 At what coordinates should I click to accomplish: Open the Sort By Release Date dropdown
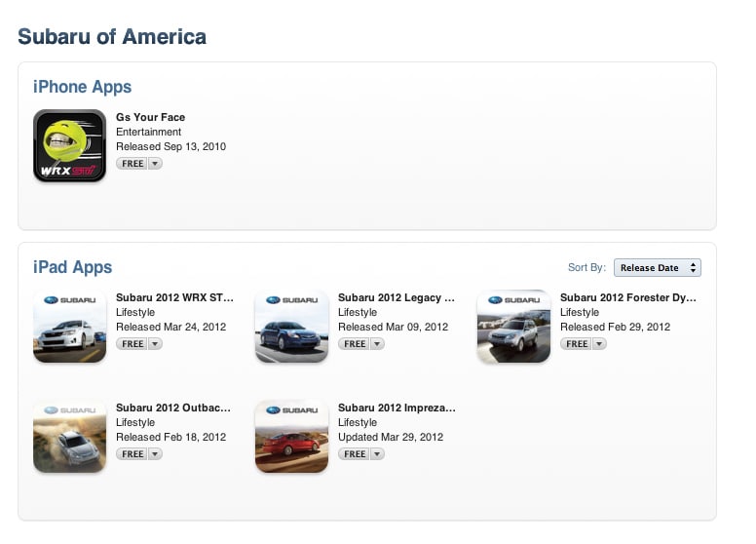coord(657,268)
